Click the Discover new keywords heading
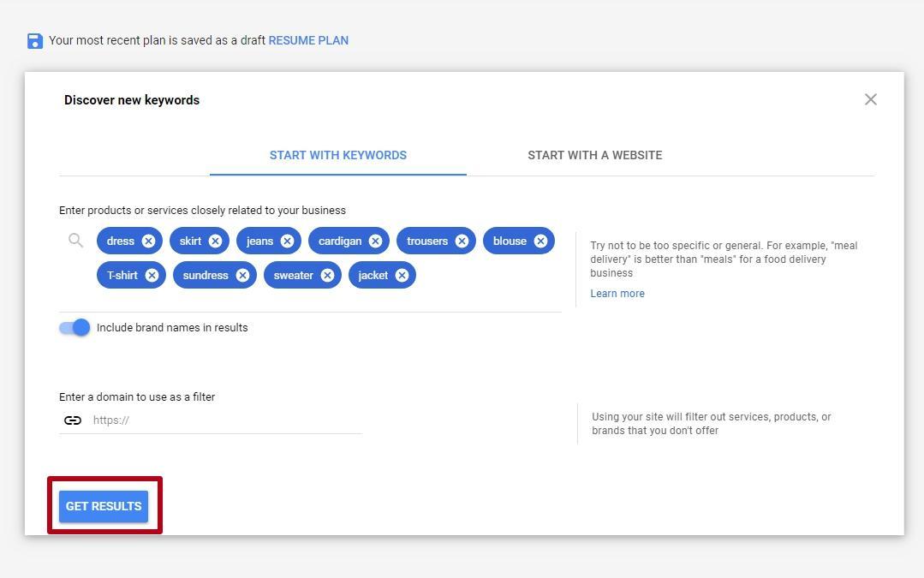 132,100
